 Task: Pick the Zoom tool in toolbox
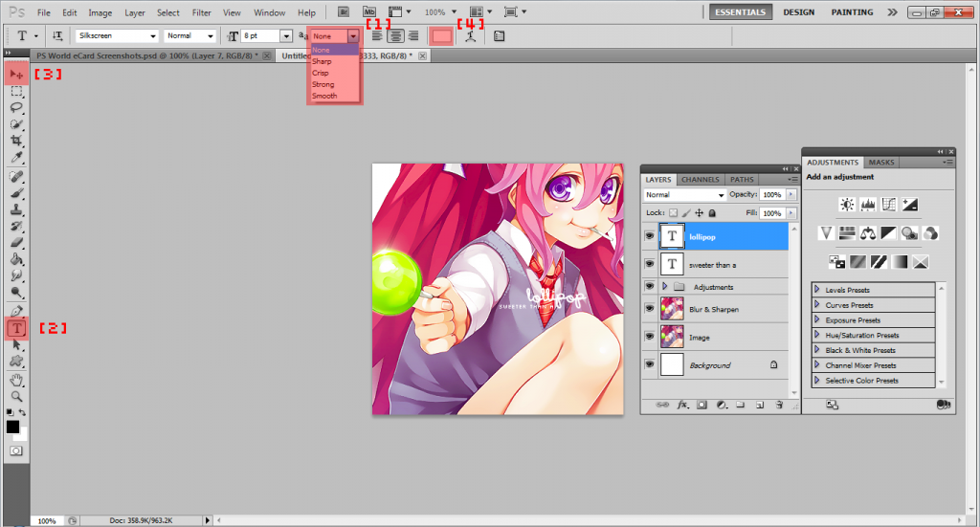tap(16, 396)
